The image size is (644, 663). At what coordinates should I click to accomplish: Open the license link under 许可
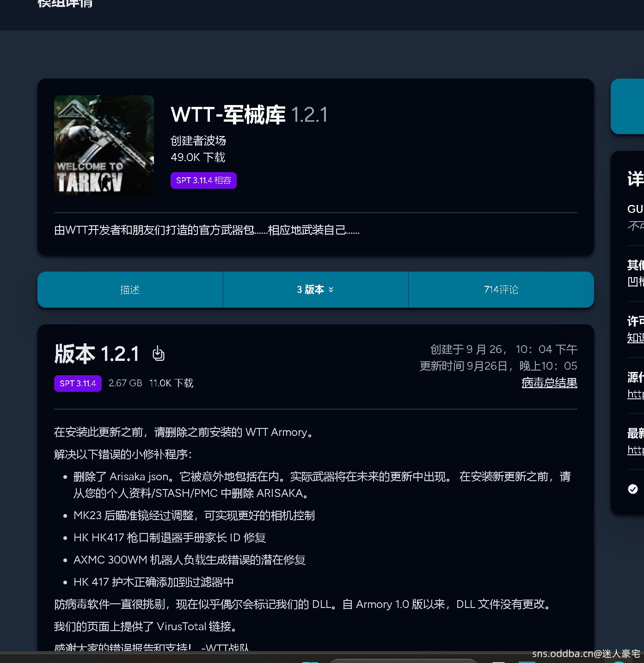[636, 338]
